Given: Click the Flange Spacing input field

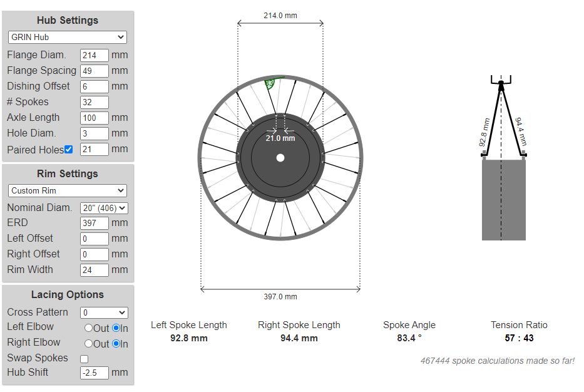Looking at the screenshot, I should [95, 71].
